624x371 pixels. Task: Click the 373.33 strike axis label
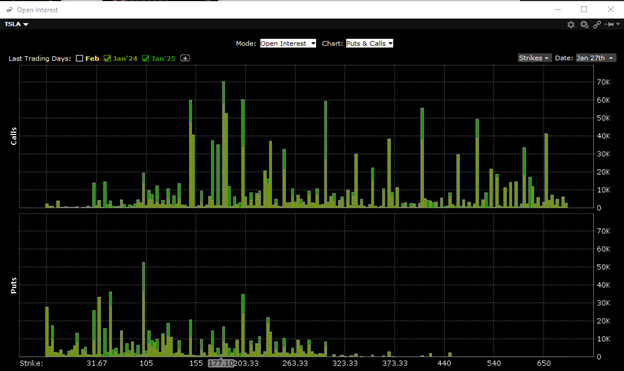pyautogui.click(x=395, y=363)
